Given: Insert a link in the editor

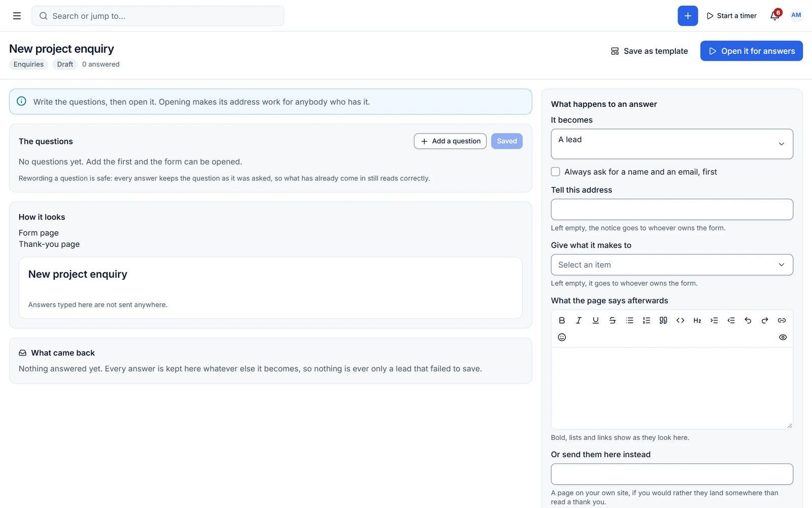Looking at the screenshot, I should tap(782, 320).
